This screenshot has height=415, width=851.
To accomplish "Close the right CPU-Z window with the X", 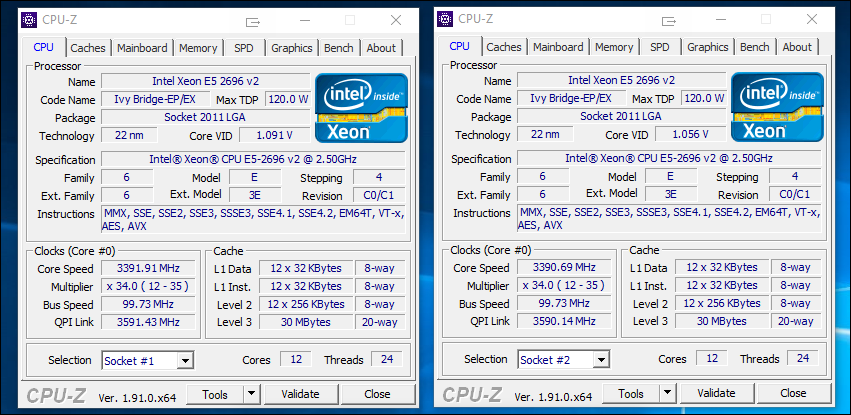I will pyautogui.click(x=812, y=20).
